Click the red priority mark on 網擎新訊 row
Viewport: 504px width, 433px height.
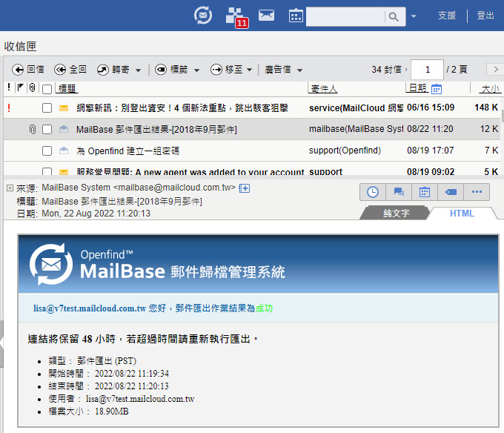point(9,108)
